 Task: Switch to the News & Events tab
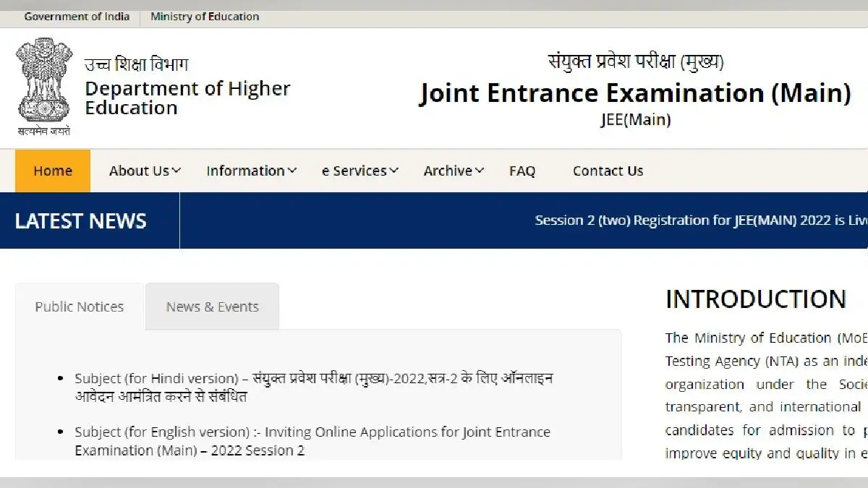click(x=212, y=307)
